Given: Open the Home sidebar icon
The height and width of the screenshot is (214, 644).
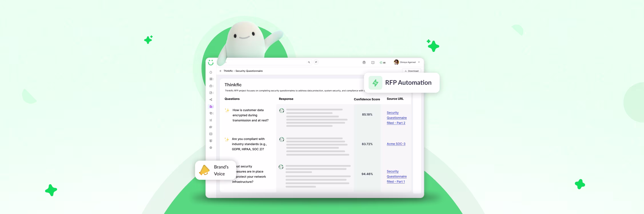Looking at the screenshot, I should click(x=211, y=72).
